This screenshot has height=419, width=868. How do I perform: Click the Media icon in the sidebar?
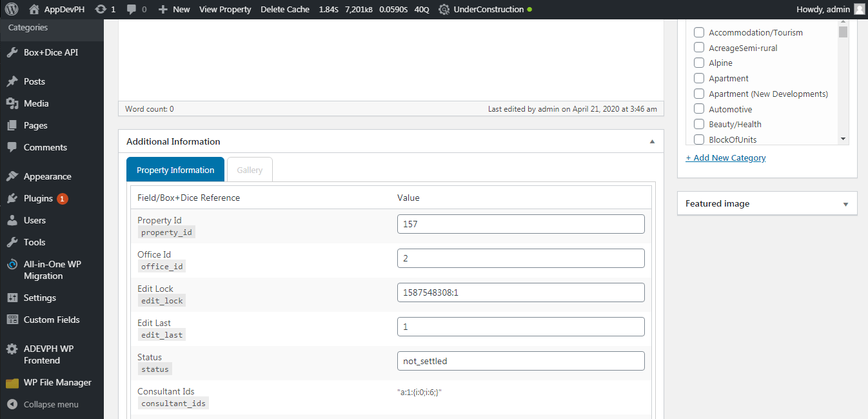click(12, 103)
